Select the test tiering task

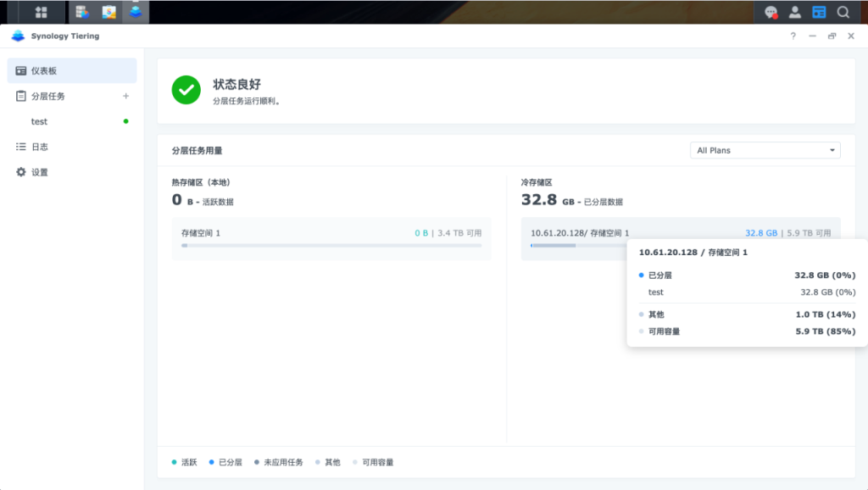tap(40, 121)
